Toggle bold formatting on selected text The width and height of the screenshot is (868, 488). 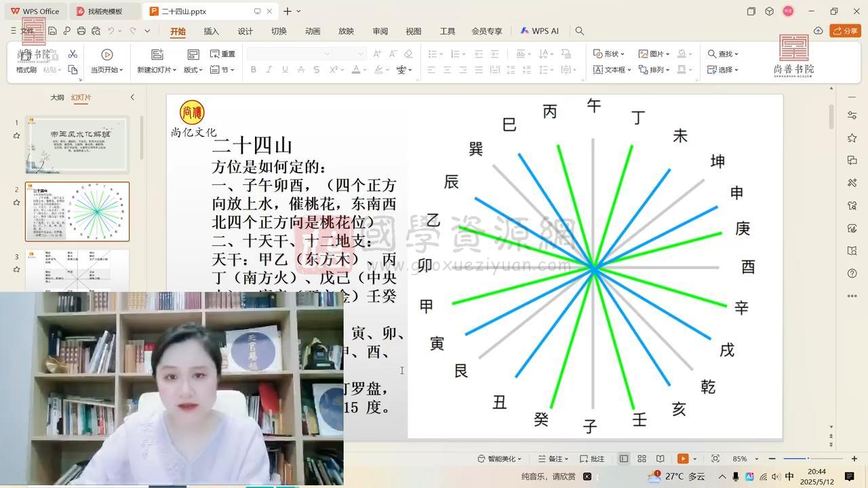[253, 69]
